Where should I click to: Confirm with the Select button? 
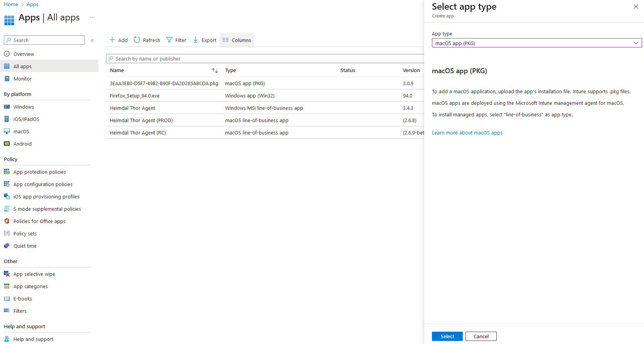click(x=447, y=336)
